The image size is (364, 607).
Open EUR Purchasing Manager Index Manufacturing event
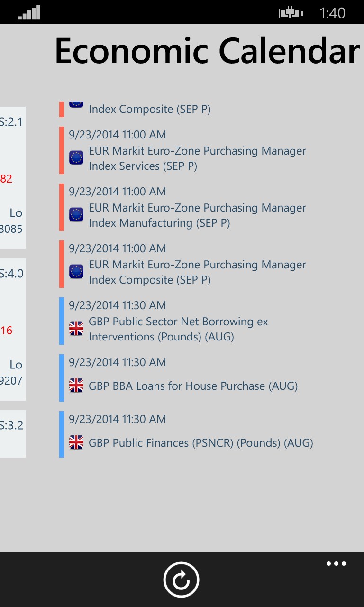[197, 215]
